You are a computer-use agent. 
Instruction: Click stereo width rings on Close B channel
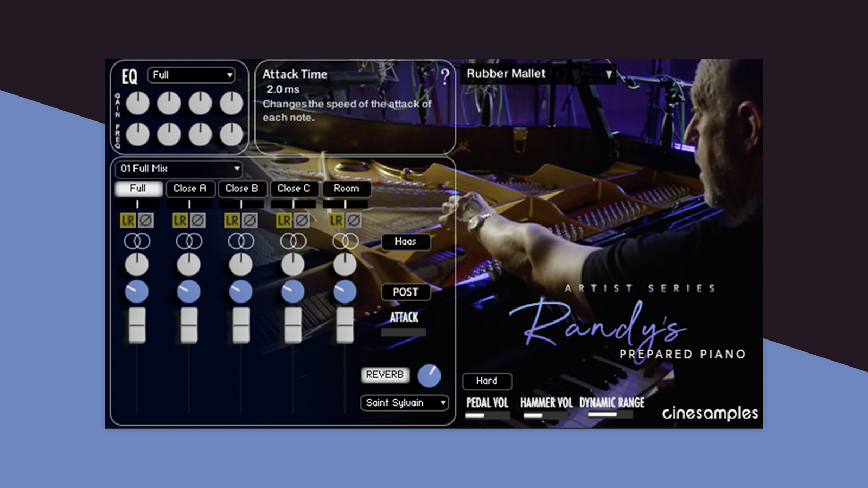coord(241,241)
